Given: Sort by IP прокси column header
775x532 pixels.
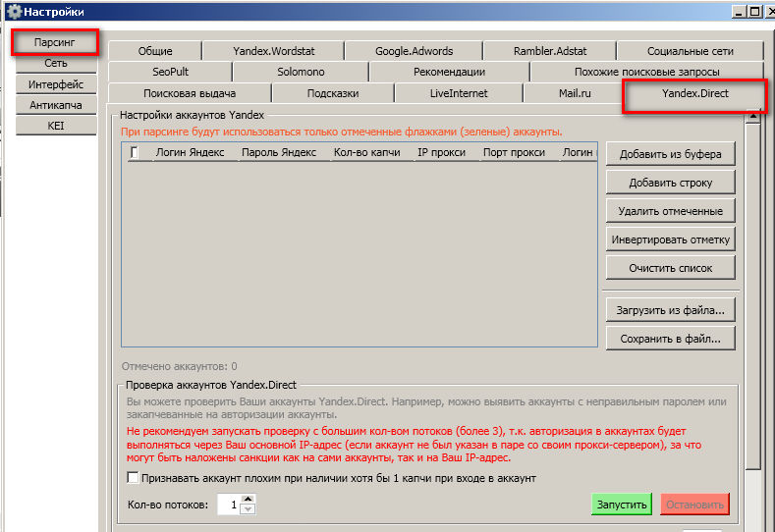Looking at the screenshot, I should coord(441,152).
